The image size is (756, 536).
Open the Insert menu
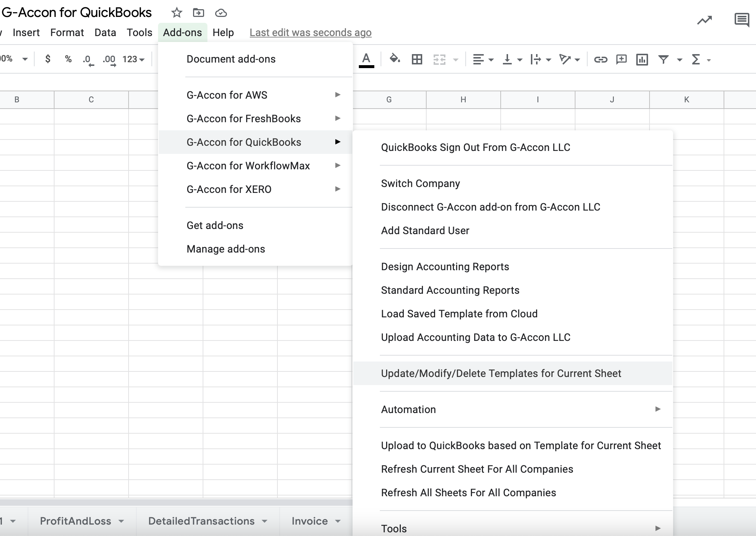click(26, 32)
